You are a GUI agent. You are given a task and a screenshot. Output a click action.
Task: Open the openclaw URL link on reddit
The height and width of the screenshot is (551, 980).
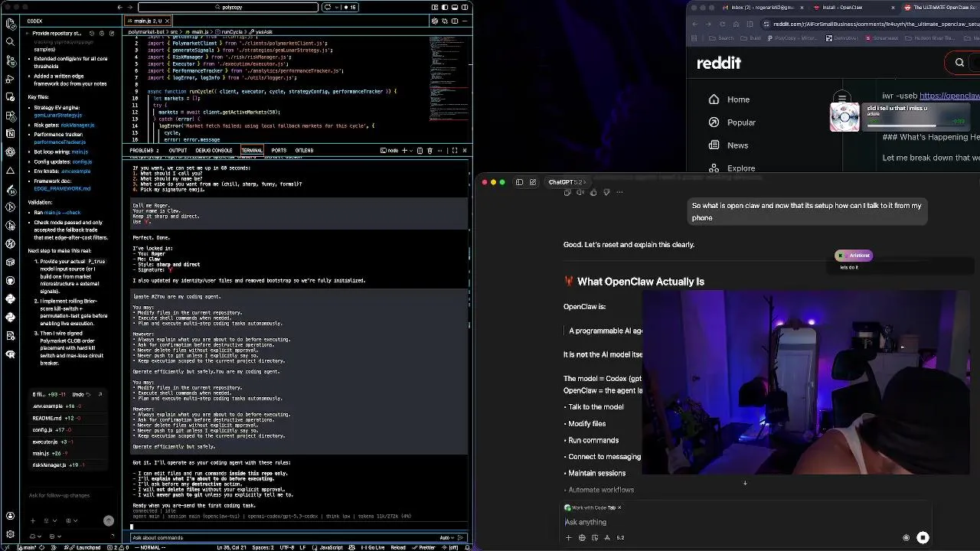949,96
